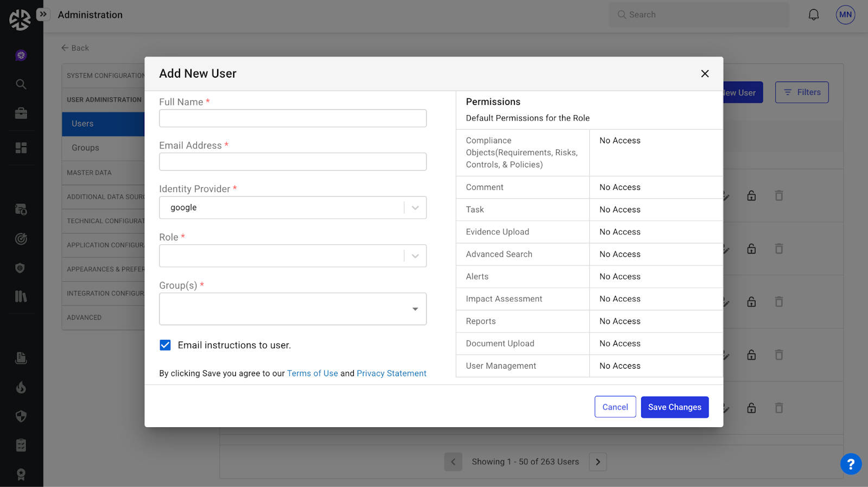
Task: Expand the Role dropdown
Action: [292, 256]
